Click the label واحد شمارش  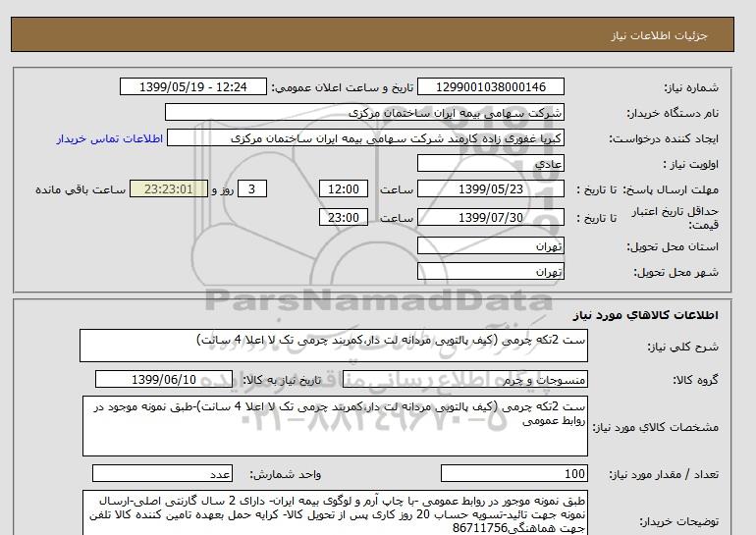pyautogui.click(x=286, y=475)
